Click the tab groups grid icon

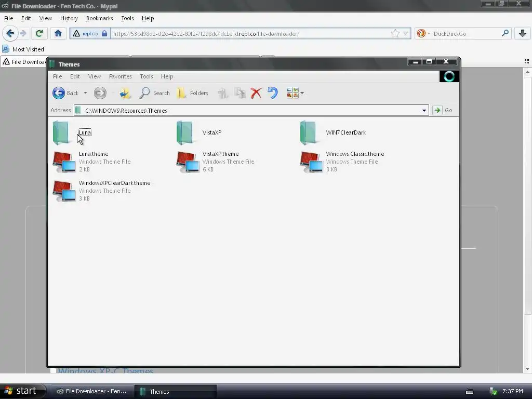click(527, 61)
